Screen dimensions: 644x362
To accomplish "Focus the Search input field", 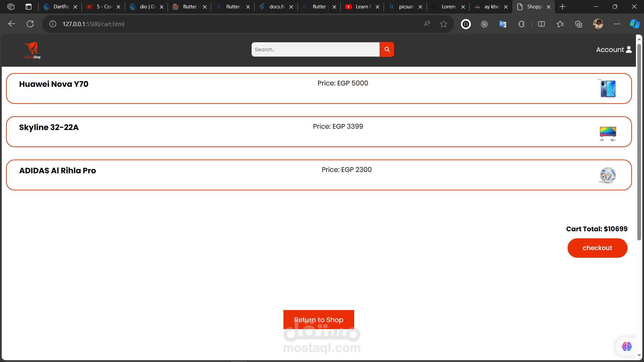I will coord(315,50).
